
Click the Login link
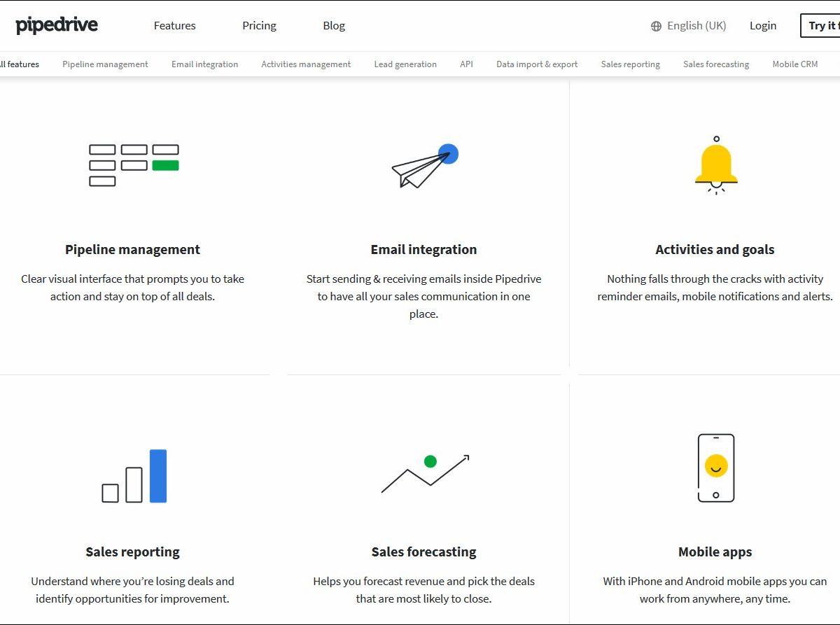(763, 26)
